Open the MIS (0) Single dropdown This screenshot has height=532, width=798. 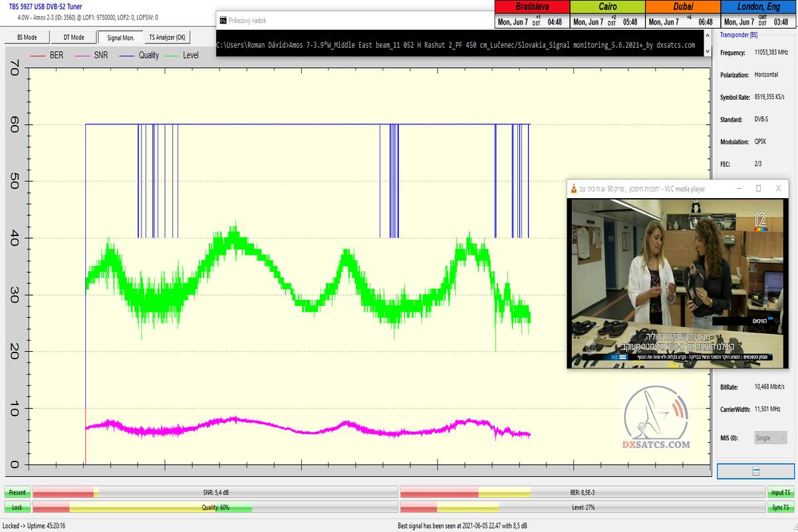[x=771, y=438]
